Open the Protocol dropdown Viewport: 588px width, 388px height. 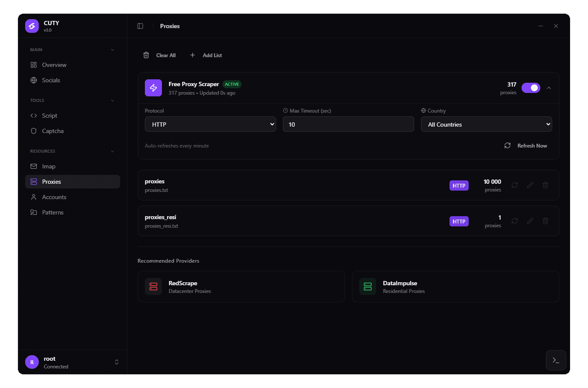coord(210,124)
